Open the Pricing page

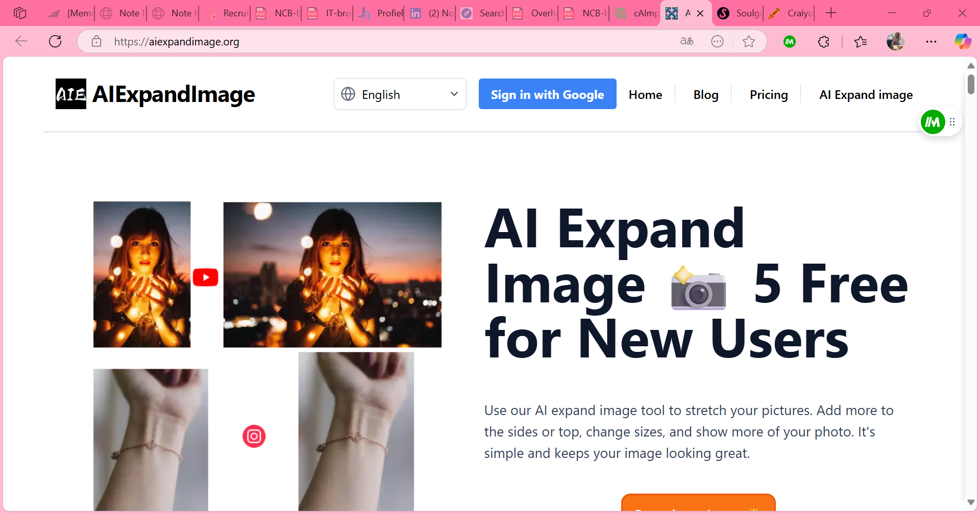point(768,94)
